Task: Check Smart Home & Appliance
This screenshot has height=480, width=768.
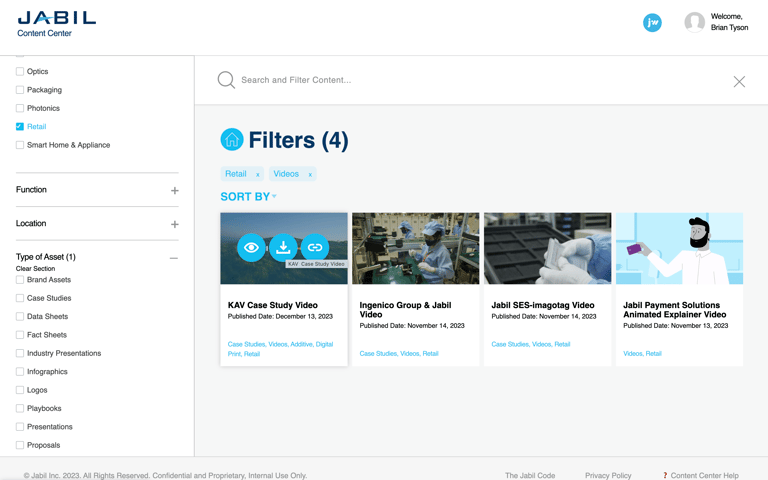Action: click(x=20, y=145)
